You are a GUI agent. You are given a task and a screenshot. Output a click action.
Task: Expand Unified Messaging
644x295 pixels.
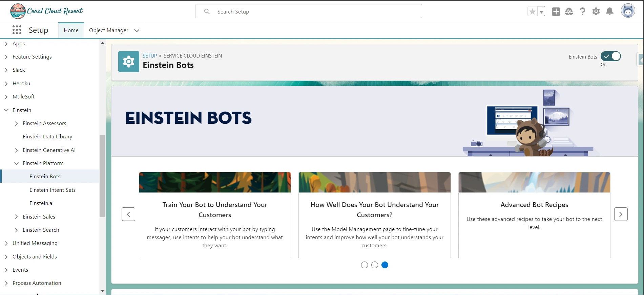click(x=6, y=243)
